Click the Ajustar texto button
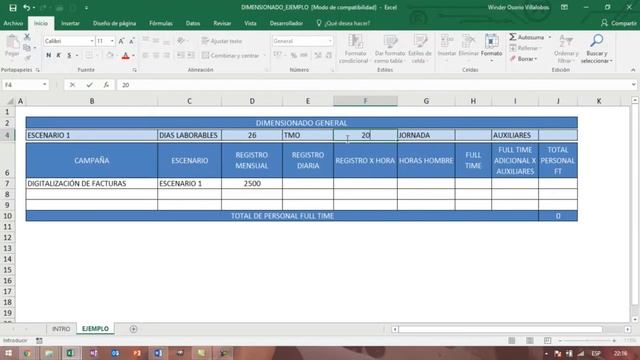Image resolution: width=640 pixels, height=360 pixels. [222, 41]
